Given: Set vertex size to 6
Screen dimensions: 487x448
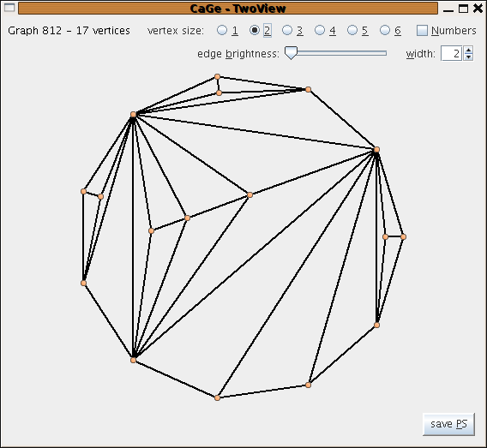Looking at the screenshot, I should point(385,30).
